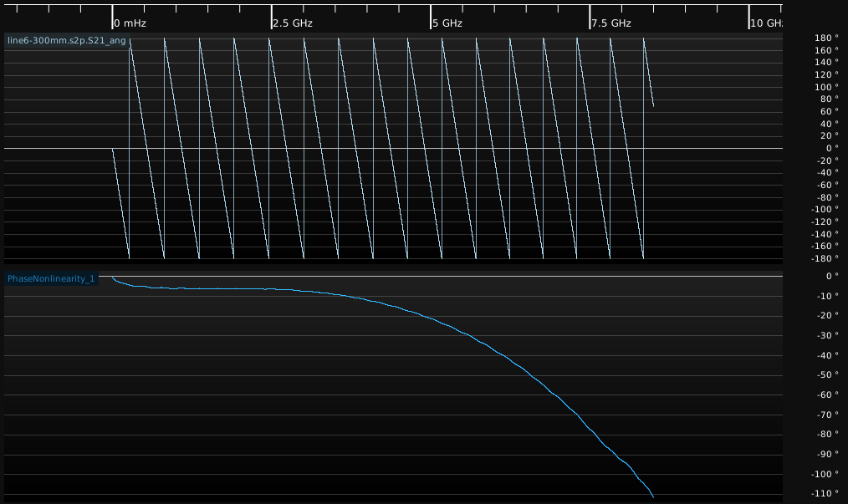Click the 60 ° Y-axis label
848x504 pixels.
[x=829, y=111]
